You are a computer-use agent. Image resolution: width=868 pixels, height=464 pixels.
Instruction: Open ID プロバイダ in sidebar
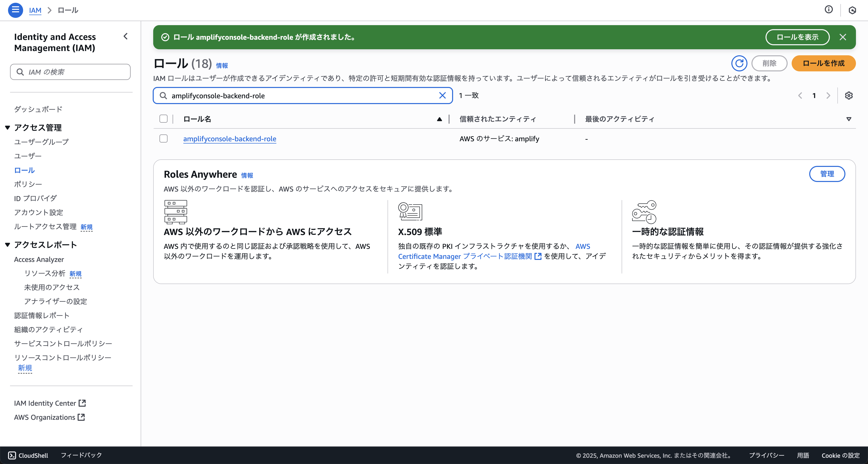click(x=35, y=198)
